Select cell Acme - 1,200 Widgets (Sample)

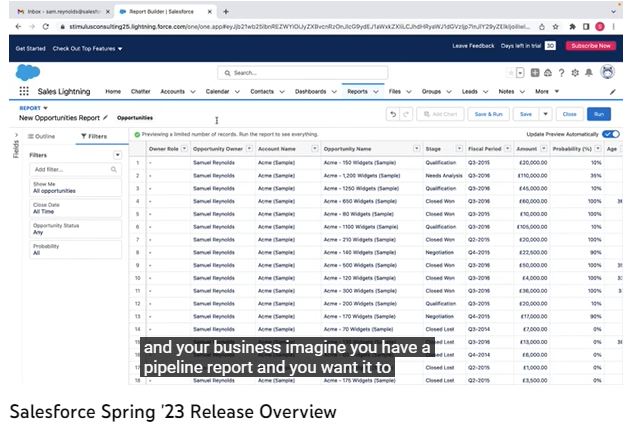(362, 176)
